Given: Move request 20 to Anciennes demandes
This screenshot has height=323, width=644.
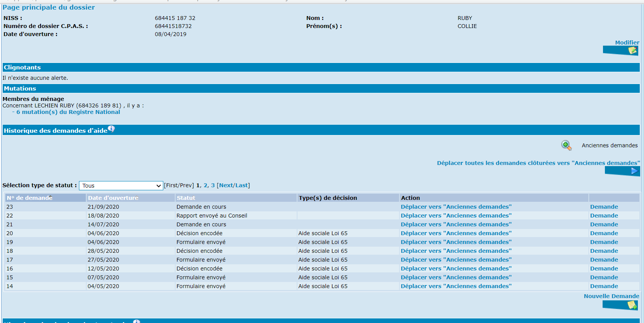Looking at the screenshot, I should (x=456, y=233).
